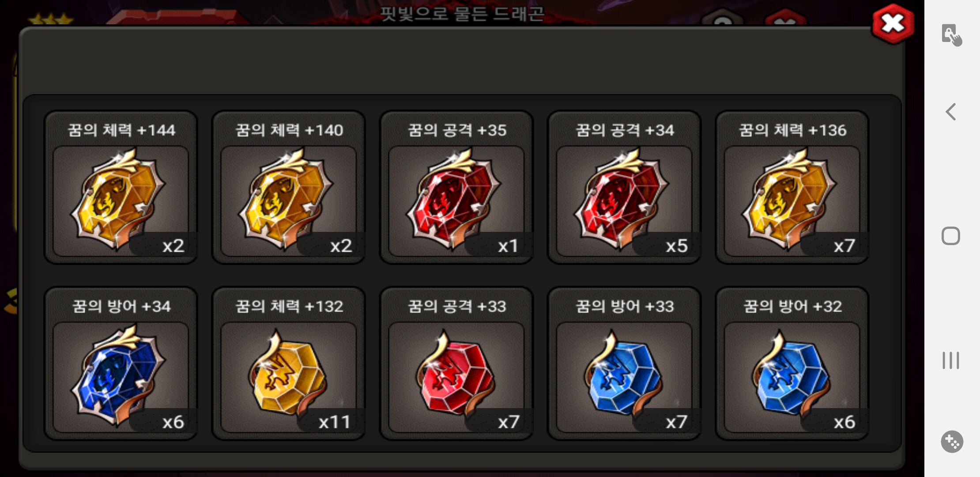Tap the x11 quantity badge
The width and height of the screenshot is (980, 477).
point(334,422)
